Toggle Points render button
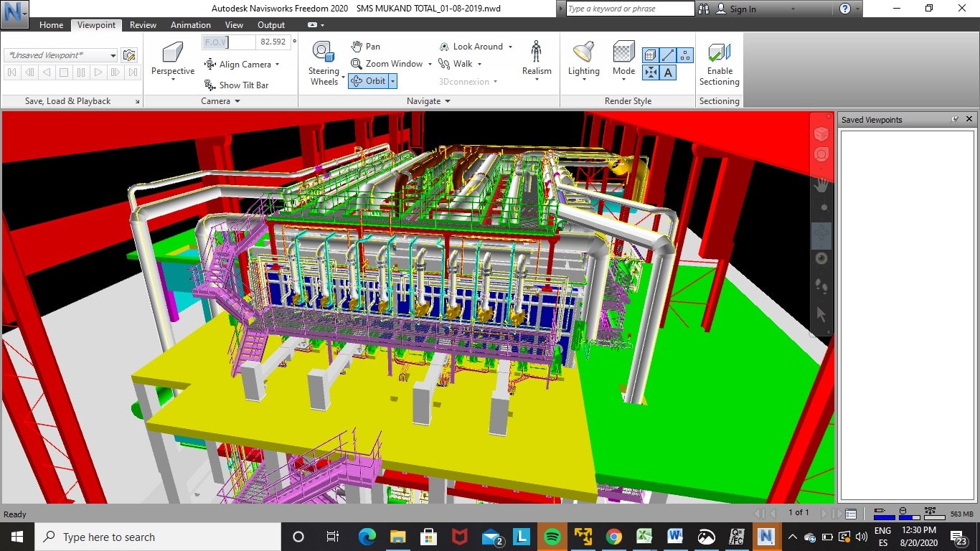Viewport: 980px width, 551px height. (685, 55)
